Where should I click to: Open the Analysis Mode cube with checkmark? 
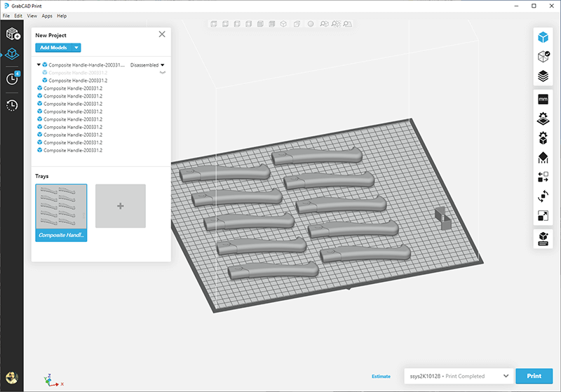542,57
